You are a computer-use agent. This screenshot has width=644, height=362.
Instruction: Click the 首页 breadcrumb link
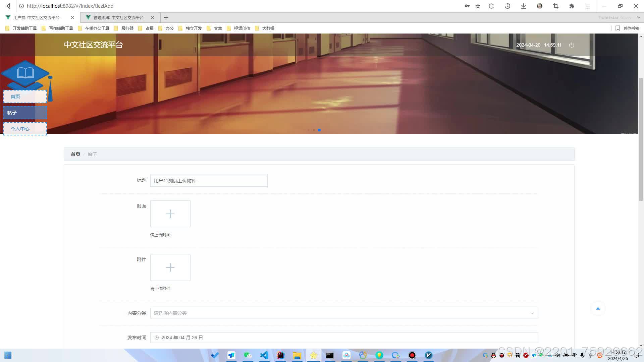point(75,154)
